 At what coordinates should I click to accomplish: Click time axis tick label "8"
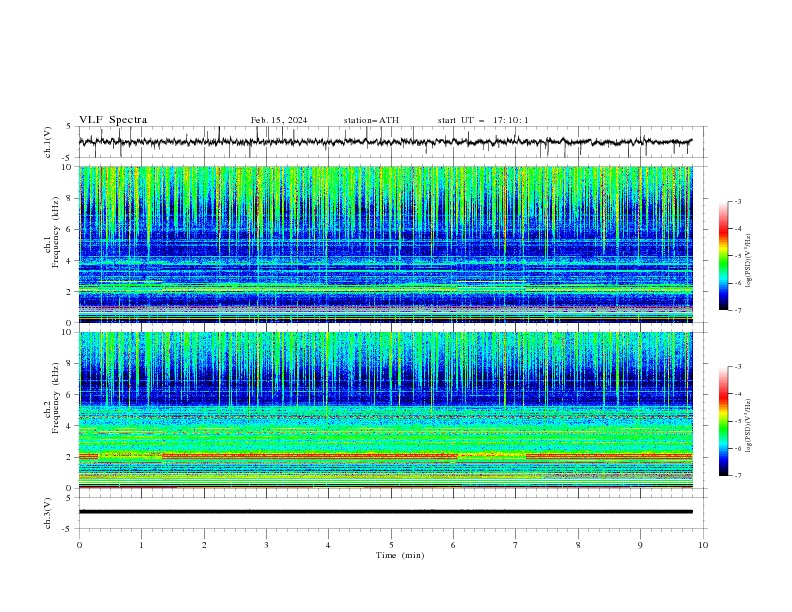coord(578,545)
